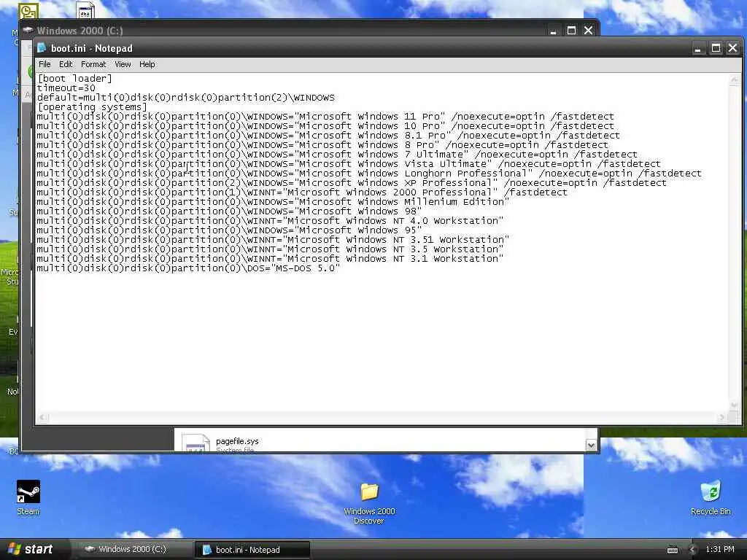Click the Windows NT 4.0 Workstation line
Viewport: 747px width, 560px height.
tap(270, 222)
